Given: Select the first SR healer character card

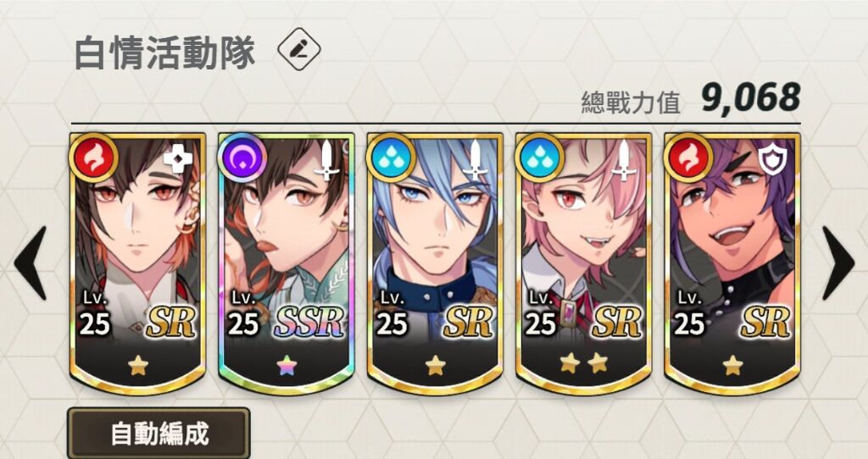Looking at the screenshot, I should (138, 263).
